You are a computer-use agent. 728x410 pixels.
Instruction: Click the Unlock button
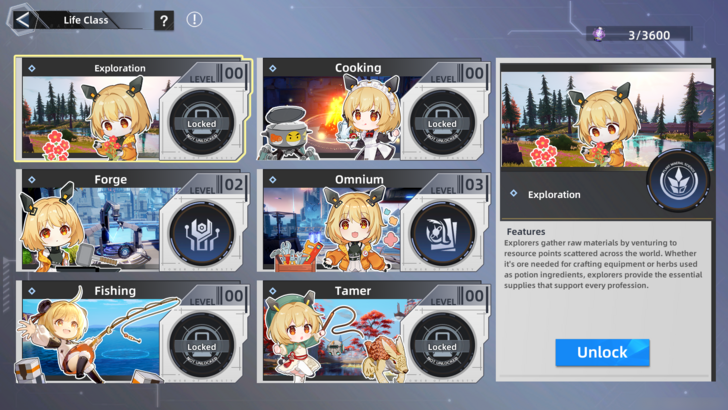pyautogui.click(x=602, y=352)
